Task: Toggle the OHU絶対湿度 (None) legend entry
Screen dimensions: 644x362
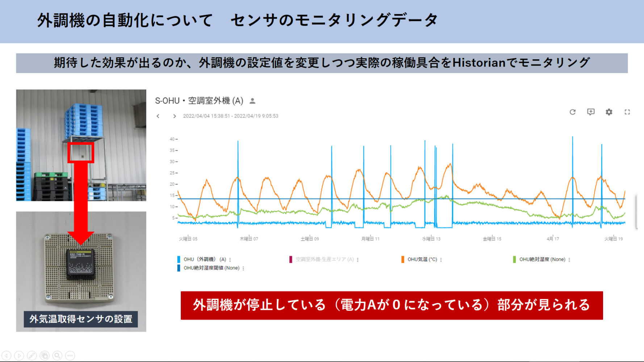Action: (x=542, y=260)
